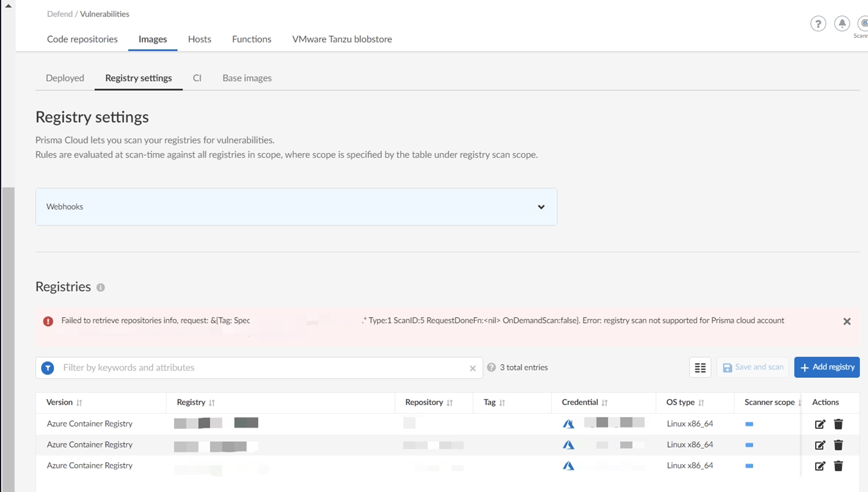Delete the third Azure Container Registry entry
868x492 pixels.
click(x=838, y=466)
